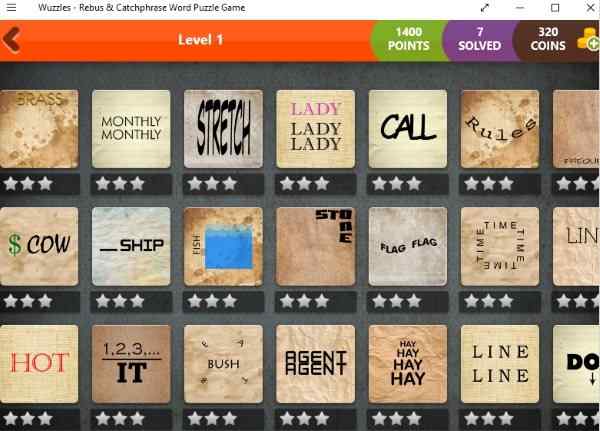
Task: Open the blue square FISH puzzle
Action: [223, 247]
